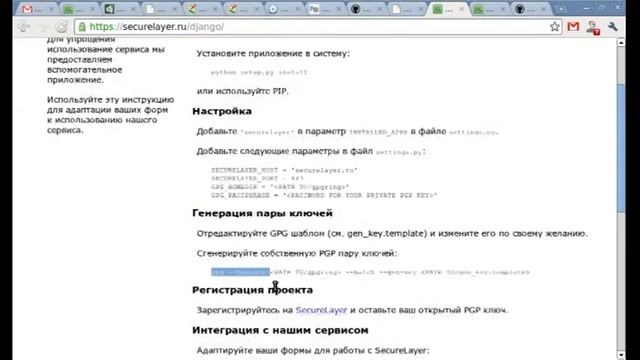Switch to the blue gear icon tab
The width and height of the screenshot is (640, 360).
tap(284, 9)
